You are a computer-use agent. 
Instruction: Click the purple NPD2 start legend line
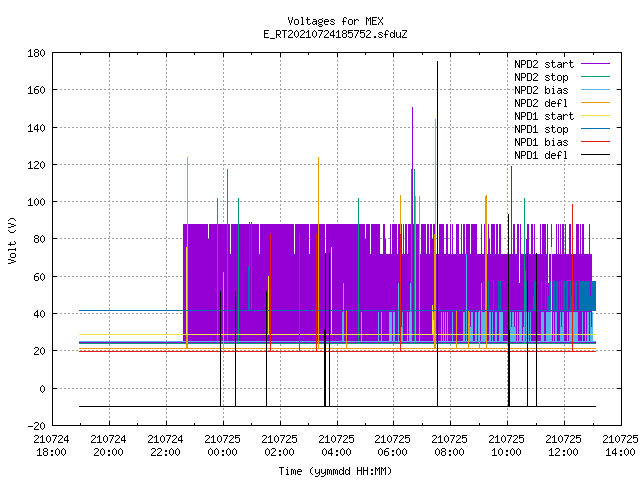pos(595,64)
